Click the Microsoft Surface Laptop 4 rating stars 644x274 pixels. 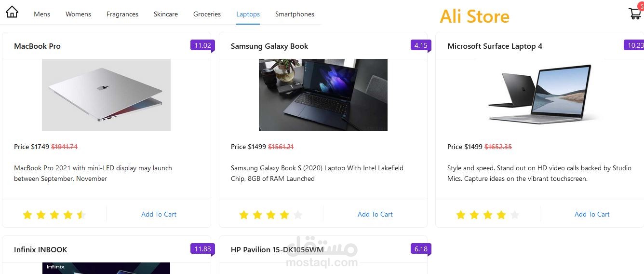click(487, 215)
